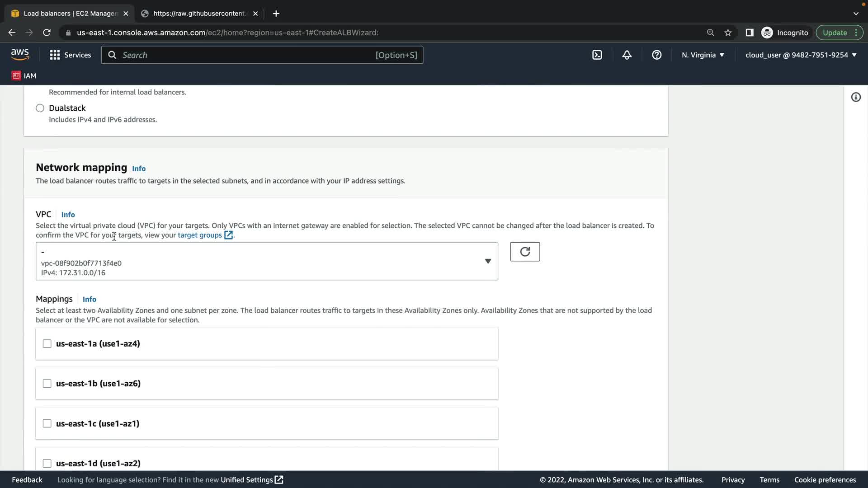This screenshot has width=868, height=488.
Task: Check the us-east-1b availability zone
Action: (x=47, y=384)
